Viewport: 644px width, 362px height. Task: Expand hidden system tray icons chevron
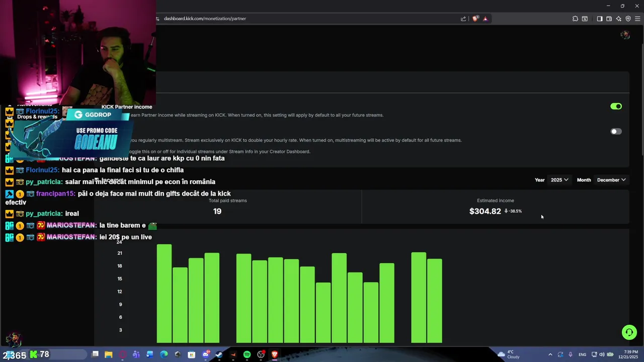pyautogui.click(x=550, y=354)
